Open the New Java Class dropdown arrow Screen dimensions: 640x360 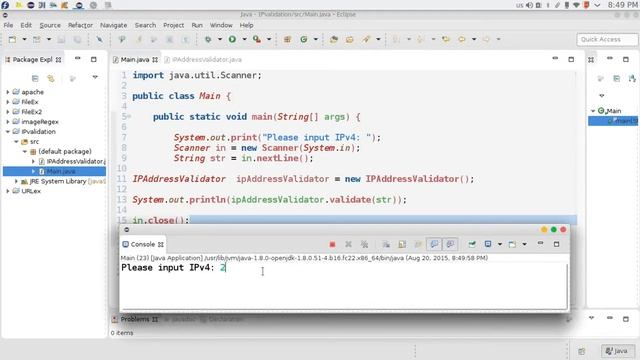pos(316,39)
